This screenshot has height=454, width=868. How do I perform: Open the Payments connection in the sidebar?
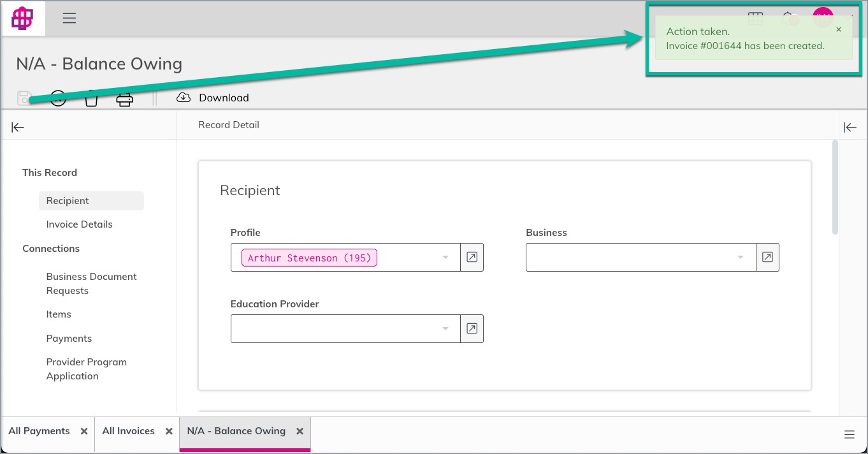pyautogui.click(x=69, y=339)
